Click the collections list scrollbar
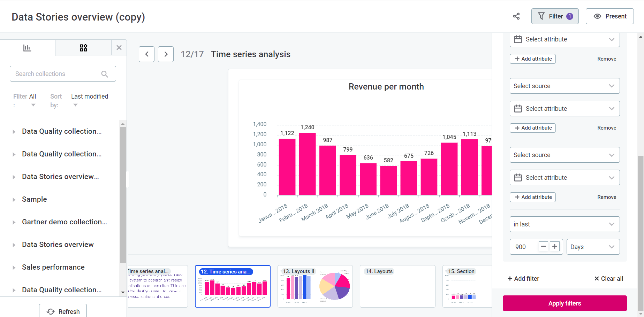Viewport: 644px width, 317px height. click(123, 195)
